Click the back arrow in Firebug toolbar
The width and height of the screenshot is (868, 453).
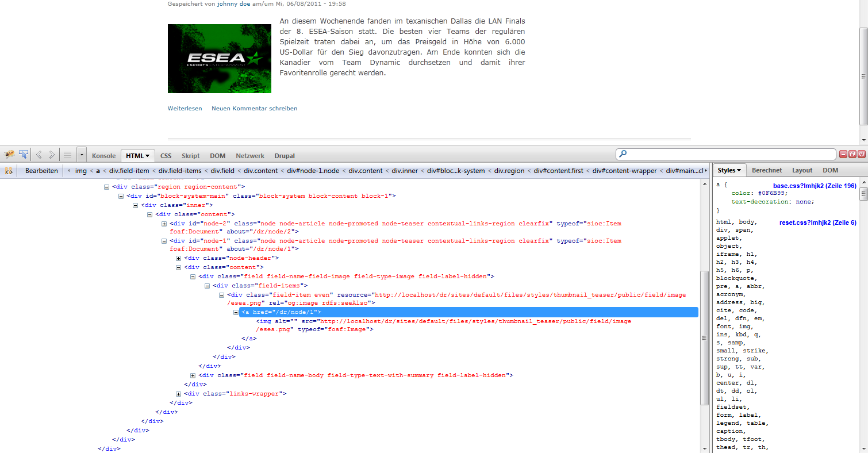click(x=39, y=155)
